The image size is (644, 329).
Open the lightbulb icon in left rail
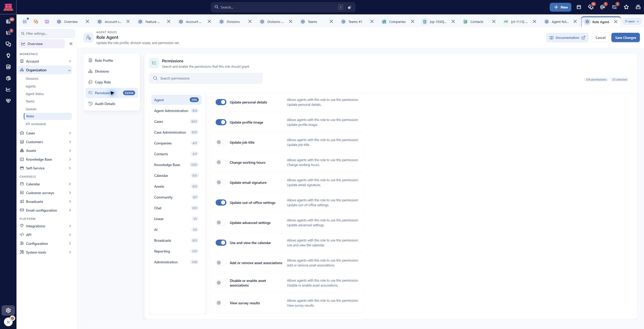(x=8, y=55)
